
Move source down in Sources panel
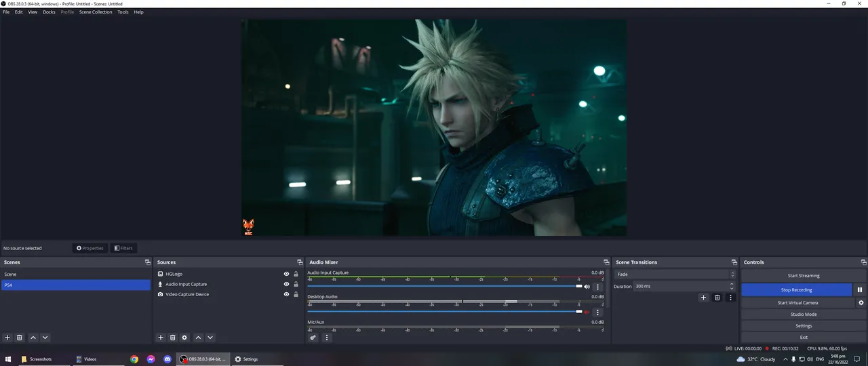pos(210,338)
